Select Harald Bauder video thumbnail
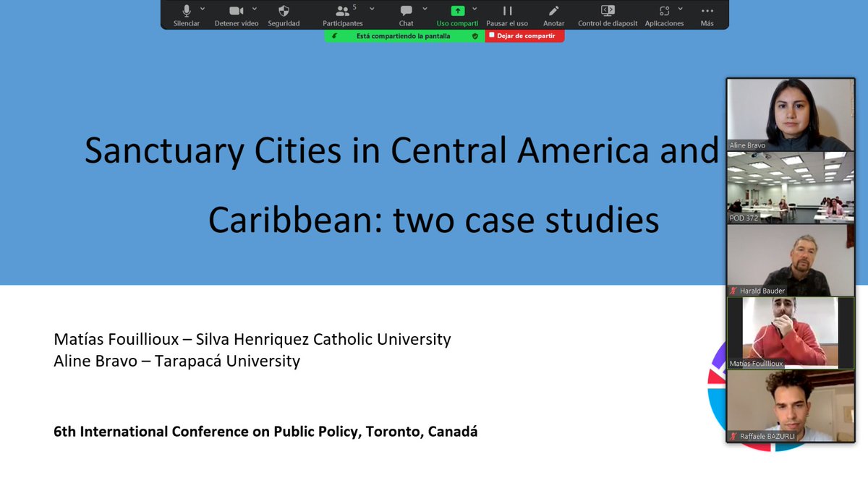 pyautogui.click(x=791, y=260)
